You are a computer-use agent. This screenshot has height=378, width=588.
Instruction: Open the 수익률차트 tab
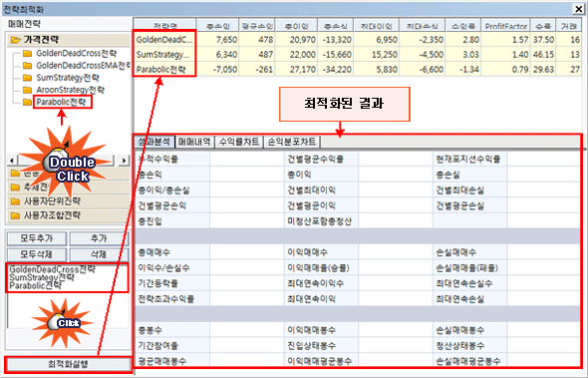(x=239, y=142)
